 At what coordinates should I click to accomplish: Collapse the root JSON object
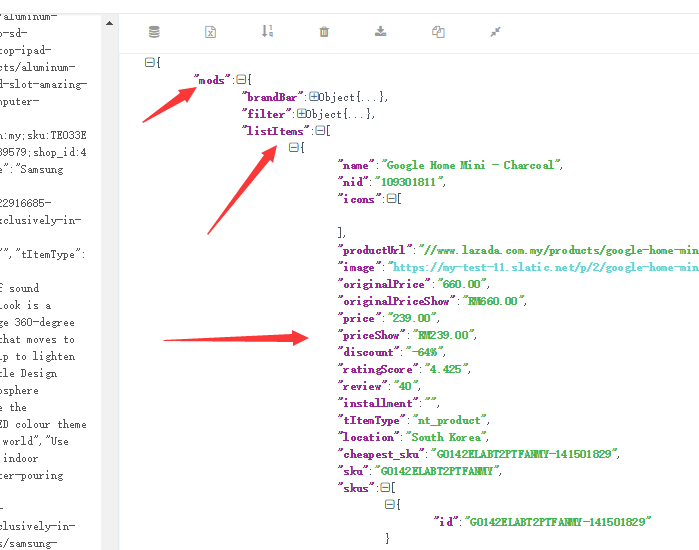[149, 62]
